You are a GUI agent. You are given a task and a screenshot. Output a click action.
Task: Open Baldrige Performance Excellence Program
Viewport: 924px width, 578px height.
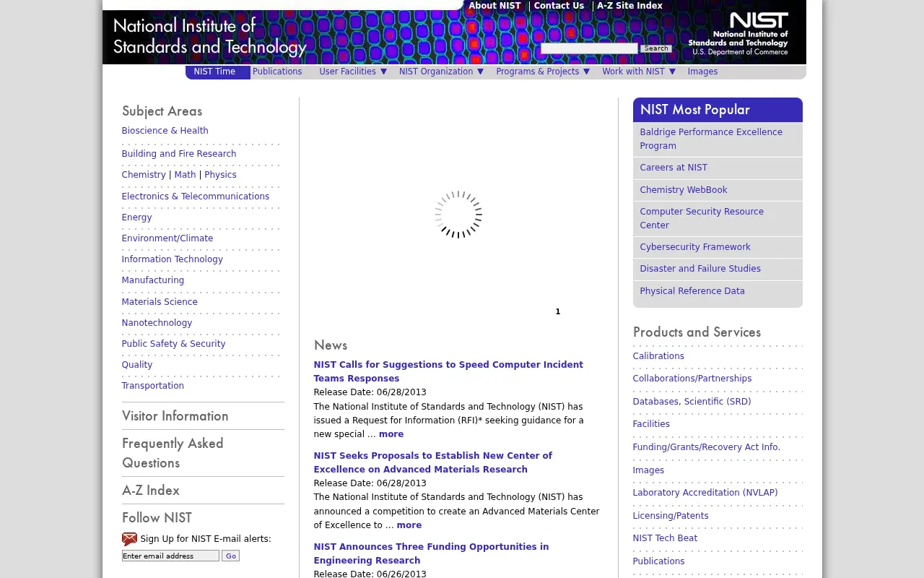tap(711, 139)
